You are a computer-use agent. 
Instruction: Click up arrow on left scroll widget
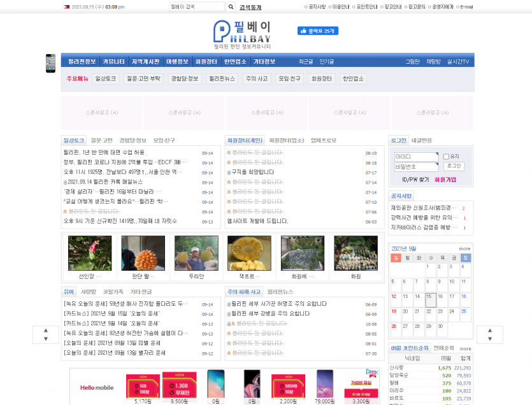tap(45, 330)
